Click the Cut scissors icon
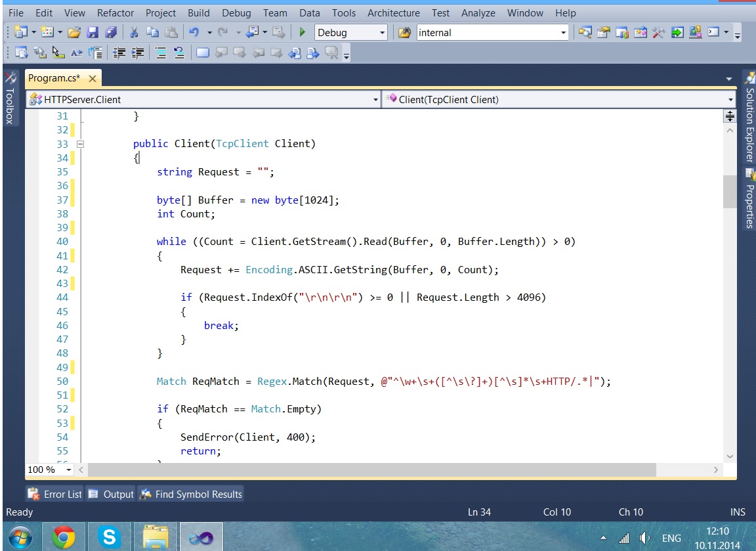This screenshot has width=756, height=551. [135, 32]
